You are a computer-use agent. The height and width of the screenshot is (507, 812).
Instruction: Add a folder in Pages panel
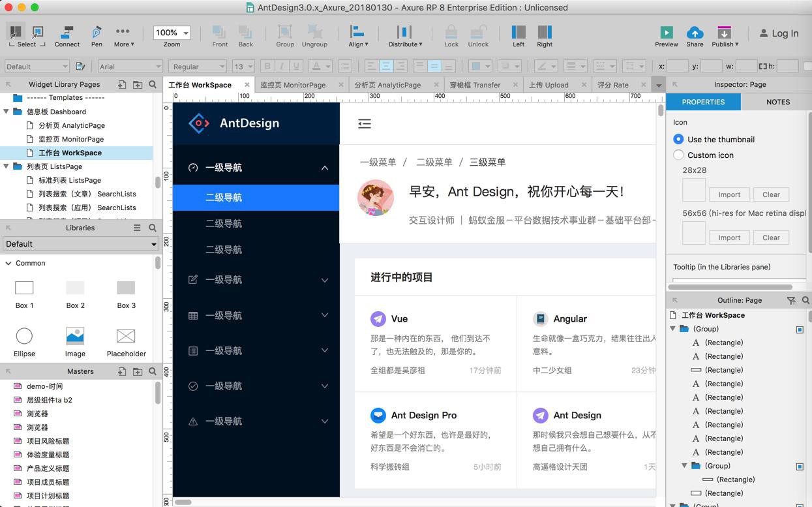coord(138,84)
